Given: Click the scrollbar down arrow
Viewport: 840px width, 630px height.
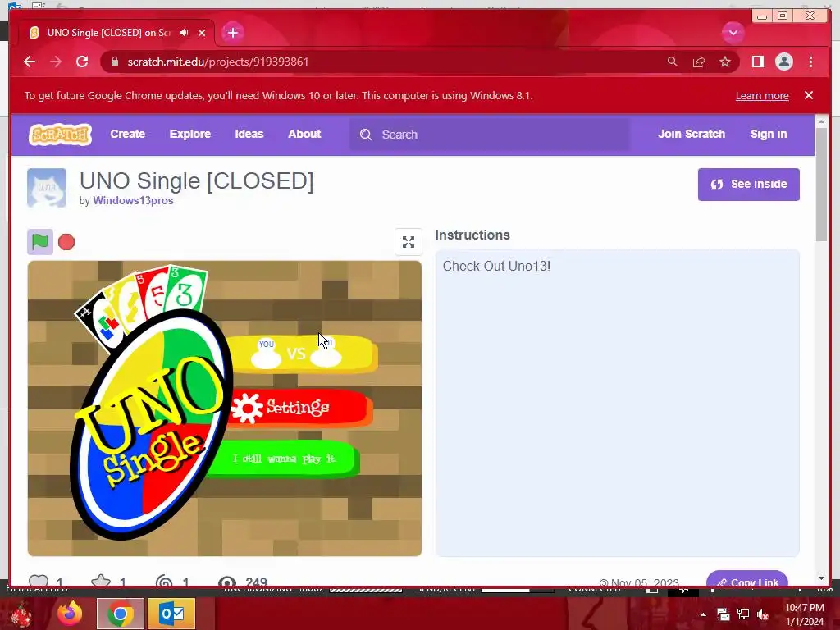Looking at the screenshot, I should pos(821,578).
